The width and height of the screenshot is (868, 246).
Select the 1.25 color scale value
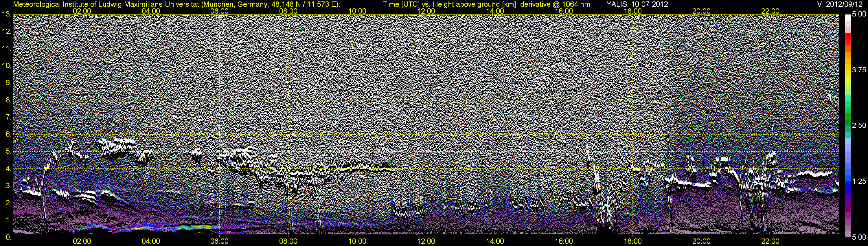point(858,182)
